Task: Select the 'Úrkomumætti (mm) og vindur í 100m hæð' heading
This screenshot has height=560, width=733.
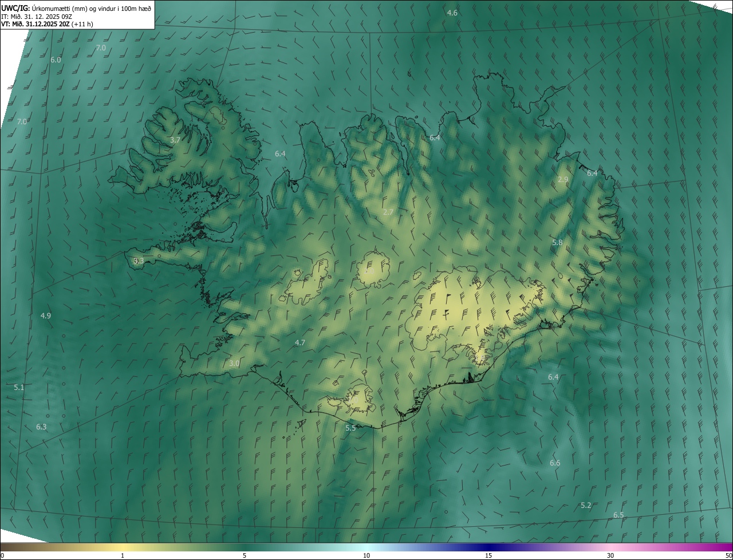Action: 92,8
